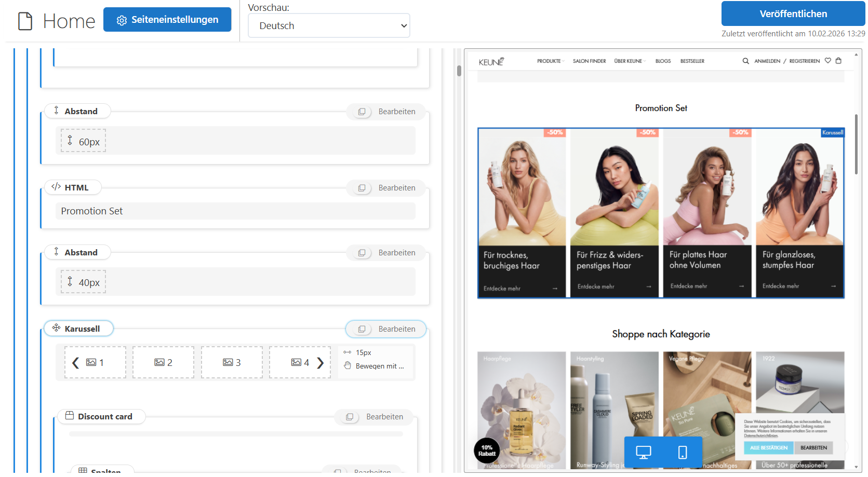Select carousel slide 4 placeholder
Viewport: 868px width, 477px height.
tap(300, 362)
